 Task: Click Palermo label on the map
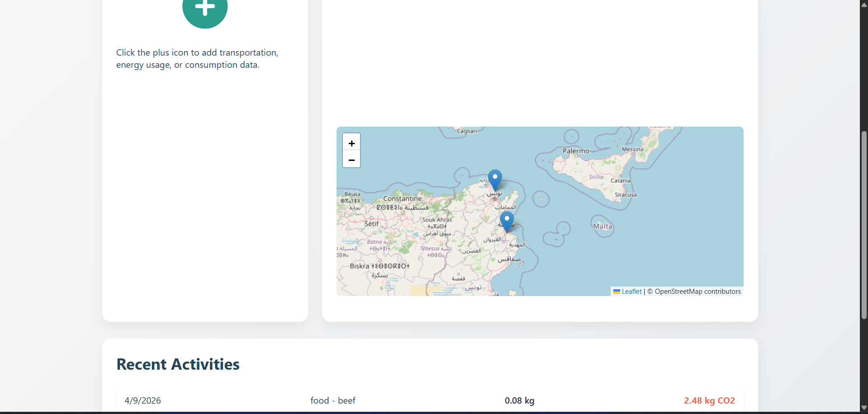[x=575, y=151]
